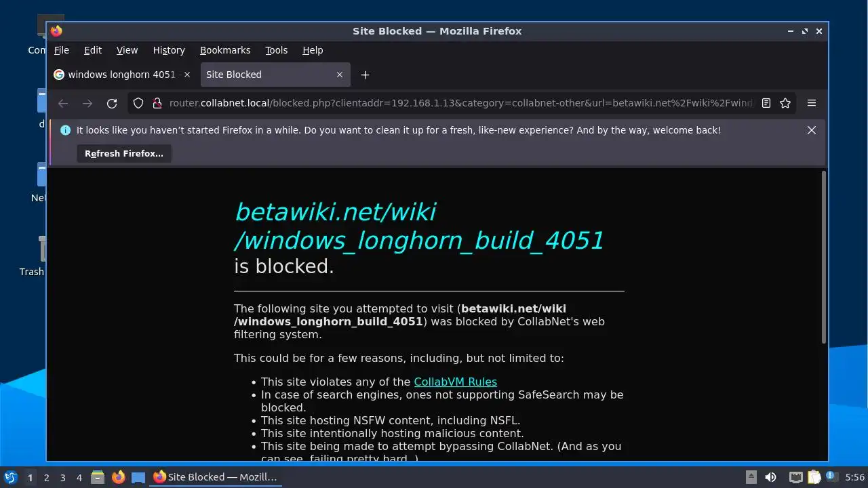Close the windows longhorn 4051 tab
This screenshot has width=868, height=488.
pyautogui.click(x=187, y=75)
